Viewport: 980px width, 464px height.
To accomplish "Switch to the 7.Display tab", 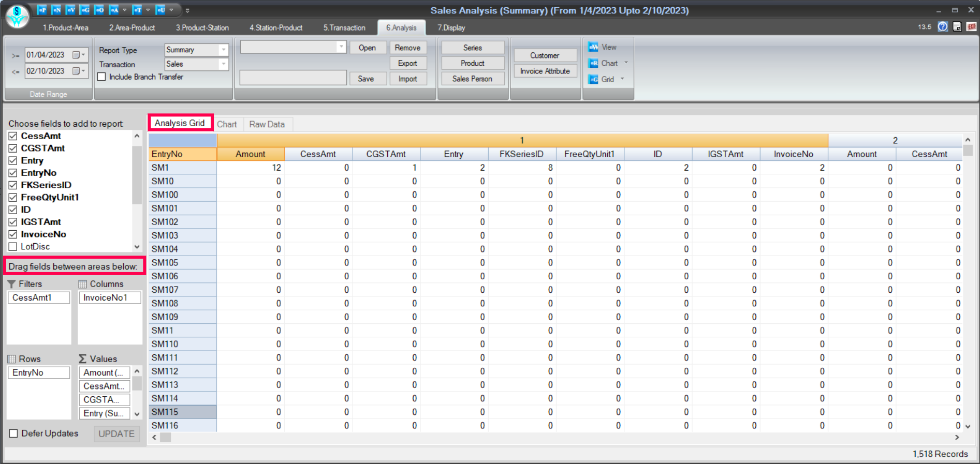I will pyautogui.click(x=451, y=28).
